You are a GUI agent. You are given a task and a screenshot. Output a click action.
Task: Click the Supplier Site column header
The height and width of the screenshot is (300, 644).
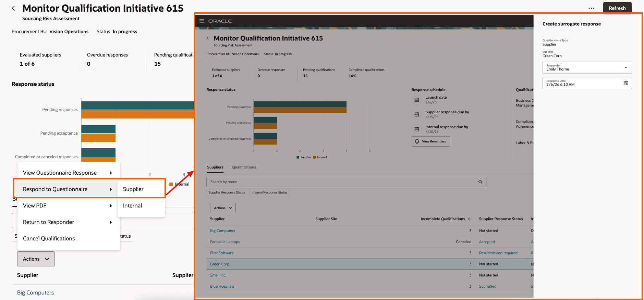click(x=326, y=219)
